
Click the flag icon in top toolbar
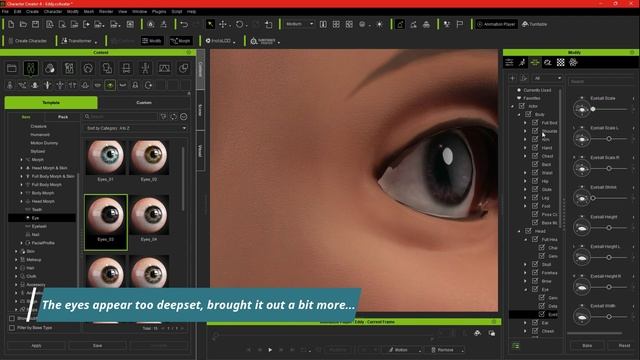[x=460, y=24]
